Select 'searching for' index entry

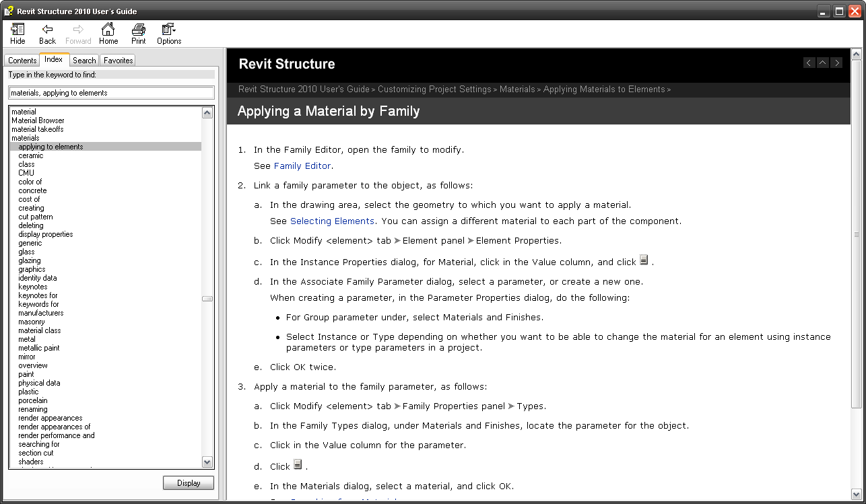39,444
